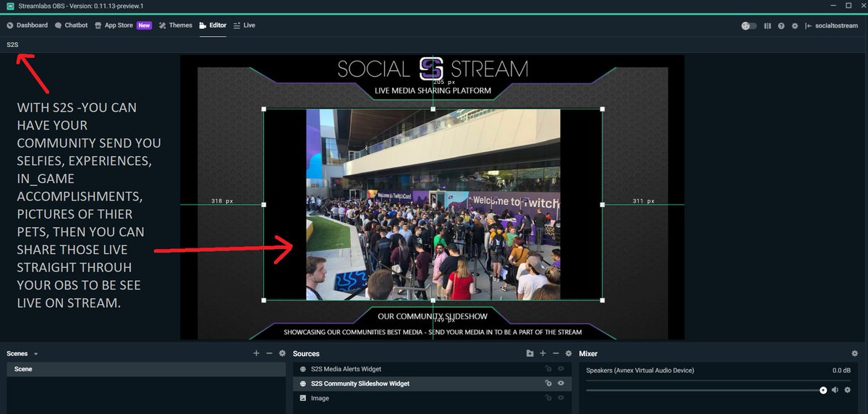The height and width of the screenshot is (414, 868).
Task: Click the Sources panel title
Action: point(306,354)
